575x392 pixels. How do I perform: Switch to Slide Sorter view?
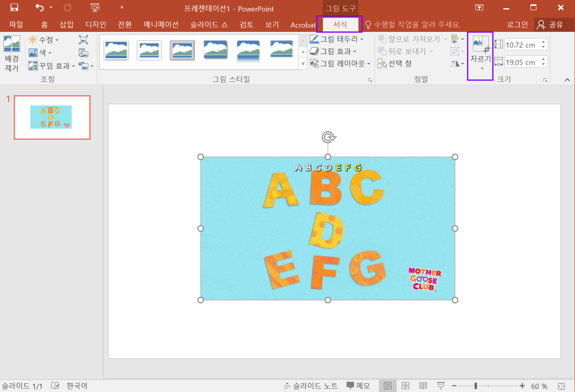point(405,386)
